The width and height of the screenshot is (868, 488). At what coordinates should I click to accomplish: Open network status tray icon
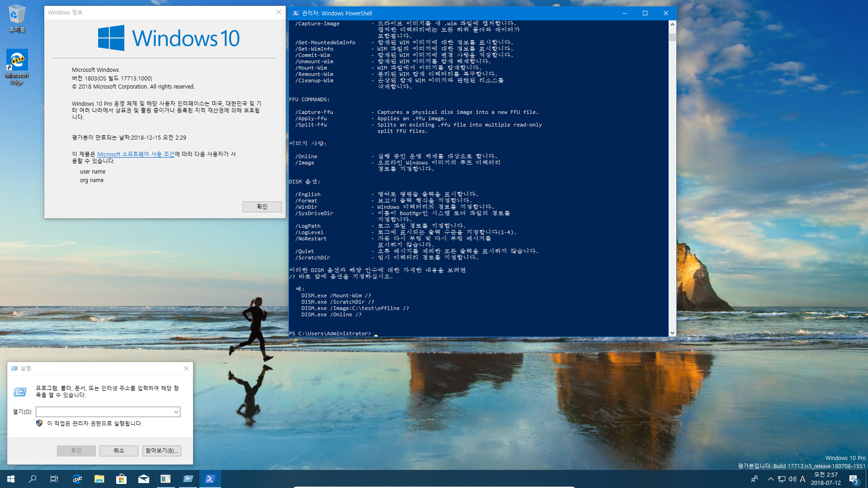click(782, 479)
